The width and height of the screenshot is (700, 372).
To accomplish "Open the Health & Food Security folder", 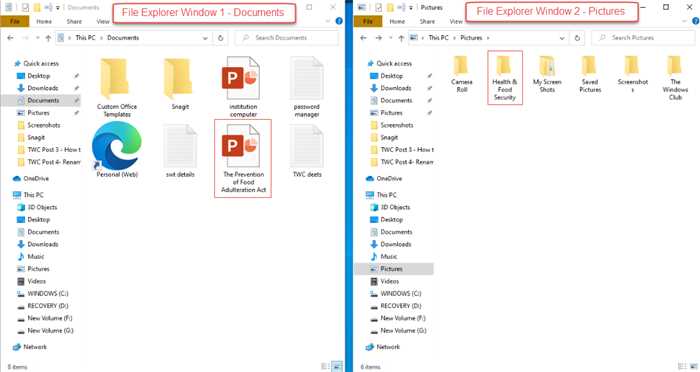I will click(504, 77).
